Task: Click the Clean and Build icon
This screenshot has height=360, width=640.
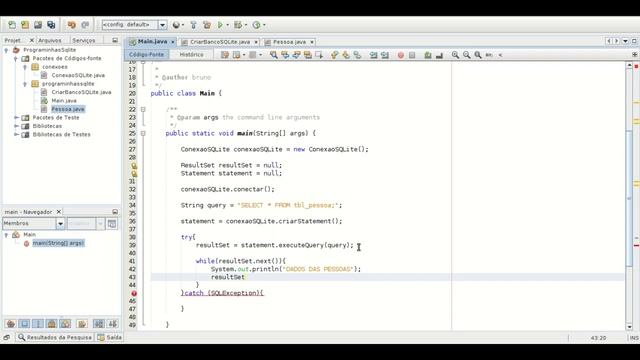Action: [207, 25]
